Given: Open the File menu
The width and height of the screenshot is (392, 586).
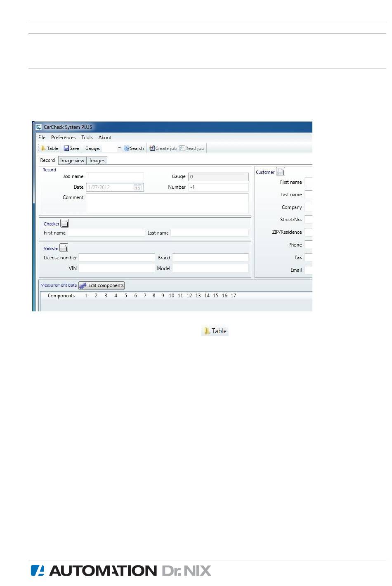Looking at the screenshot, I should click(x=42, y=138).
